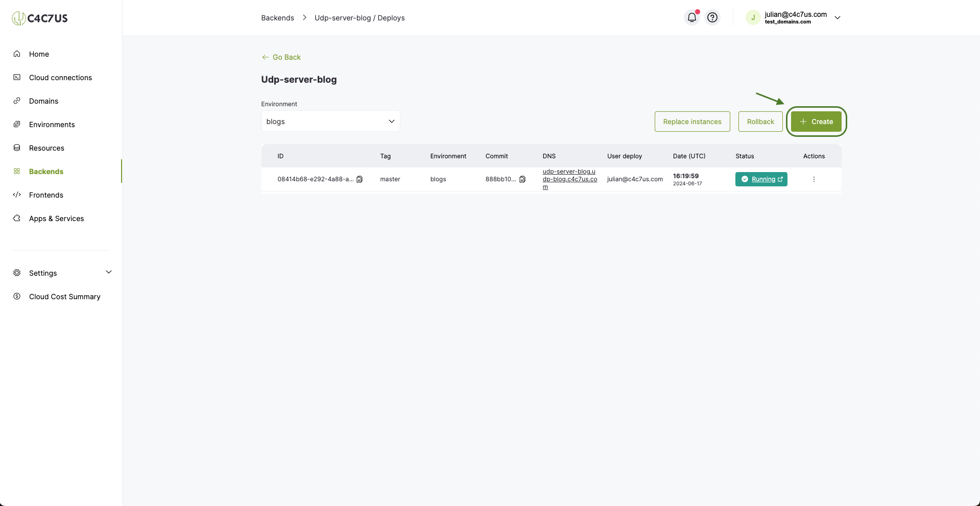The height and width of the screenshot is (506, 980).
Task: Copy commit hash 888bb10 via copy icon
Action: 522,179
